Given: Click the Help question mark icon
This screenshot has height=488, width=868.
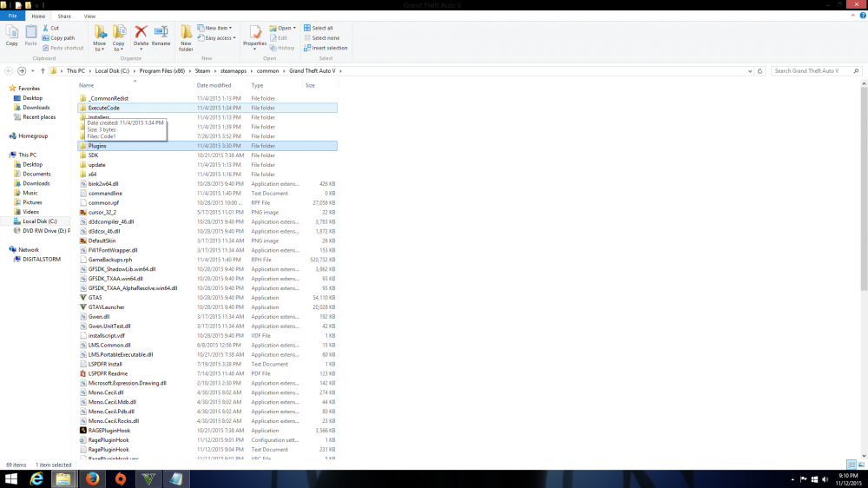Looking at the screenshot, I should (863, 16).
